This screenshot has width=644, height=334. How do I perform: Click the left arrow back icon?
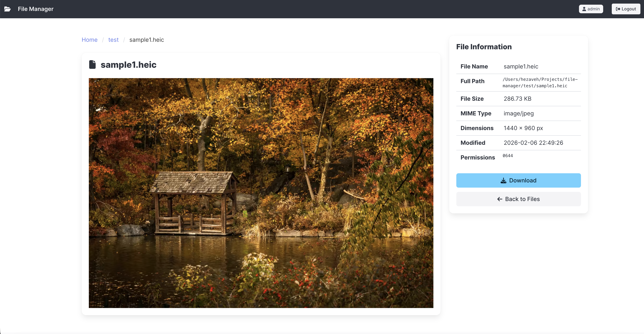(x=499, y=199)
